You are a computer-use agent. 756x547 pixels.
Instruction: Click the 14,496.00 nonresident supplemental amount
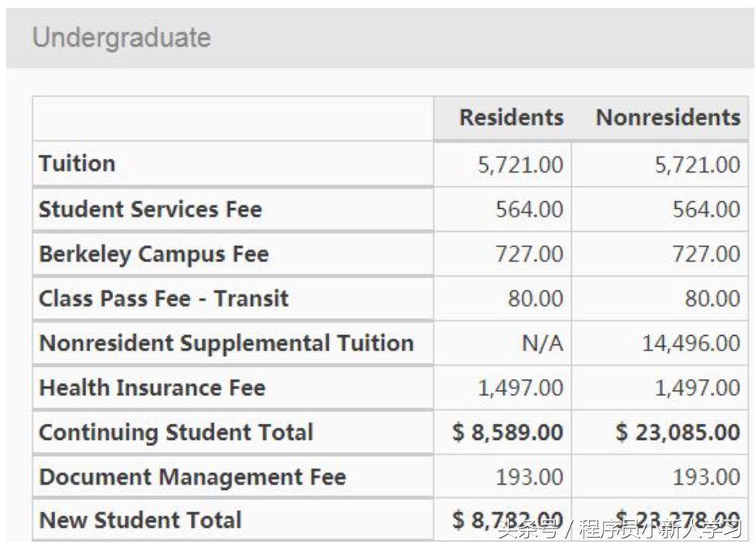[691, 344]
